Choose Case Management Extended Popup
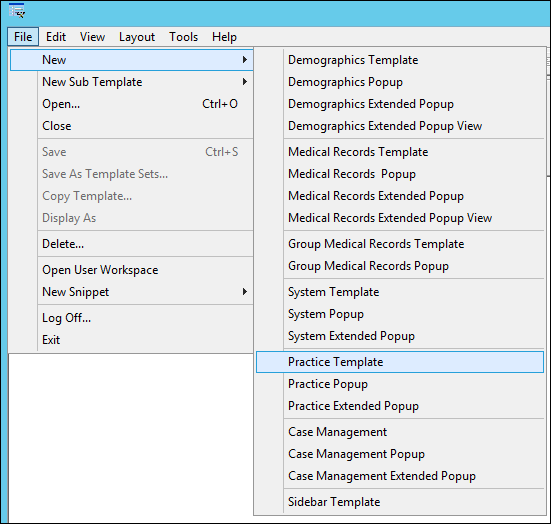Viewport: 551px width, 524px height. tap(400, 476)
